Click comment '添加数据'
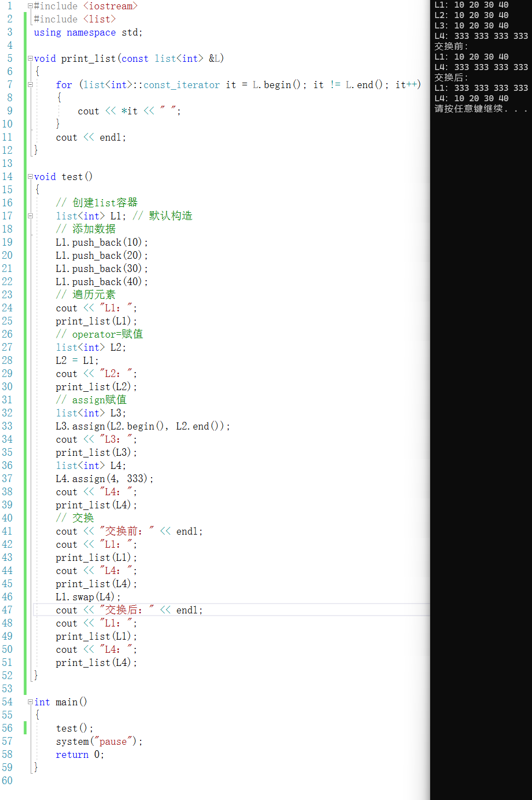The width and height of the screenshot is (532, 800). pyautogui.click(x=86, y=229)
